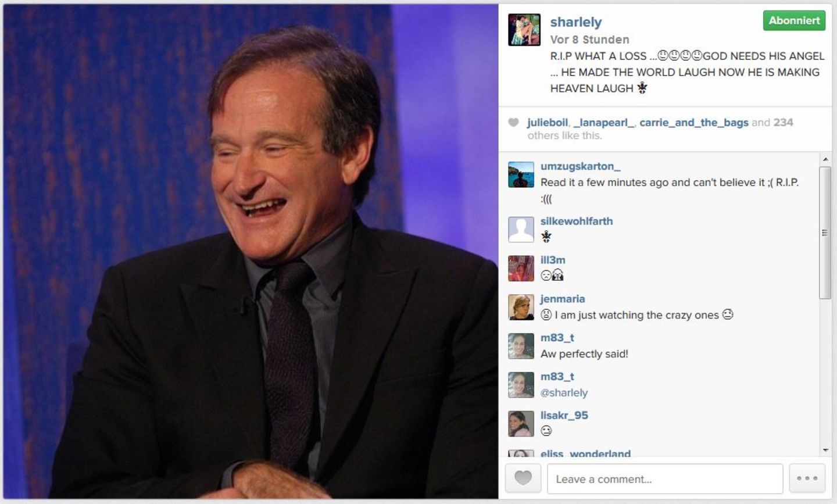Click the @sharlely mention in comment
The image size is (837, 504).
pyautogui.click(x=564, y=393)
